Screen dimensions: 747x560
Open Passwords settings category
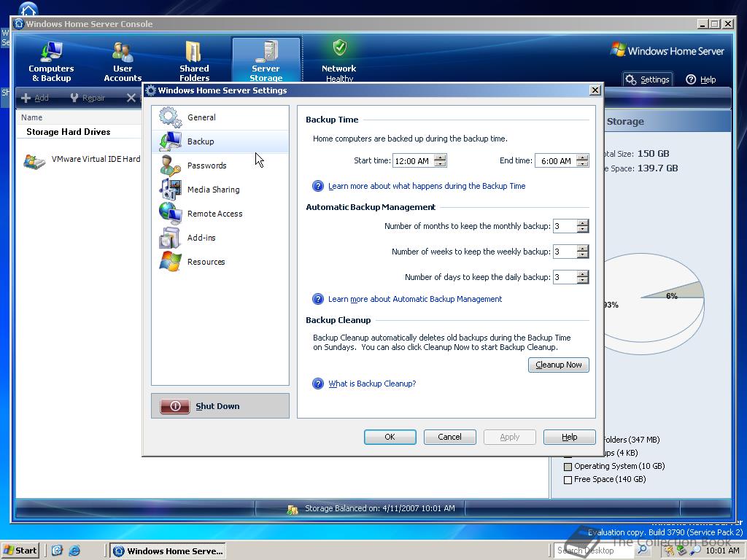tap(220, 166)
